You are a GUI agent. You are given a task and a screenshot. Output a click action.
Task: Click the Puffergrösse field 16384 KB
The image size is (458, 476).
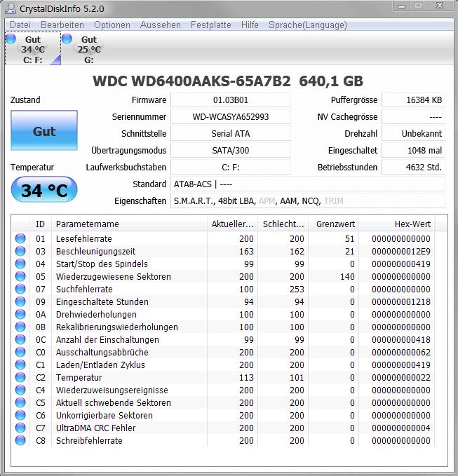click(x=413, y=100)
